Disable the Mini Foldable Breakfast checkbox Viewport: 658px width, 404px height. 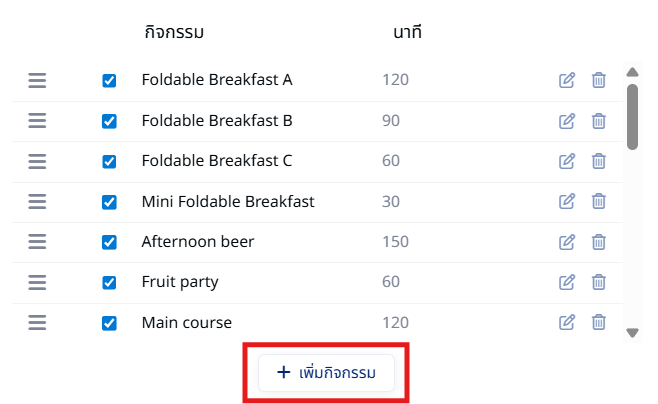click(x=109, y=202)
